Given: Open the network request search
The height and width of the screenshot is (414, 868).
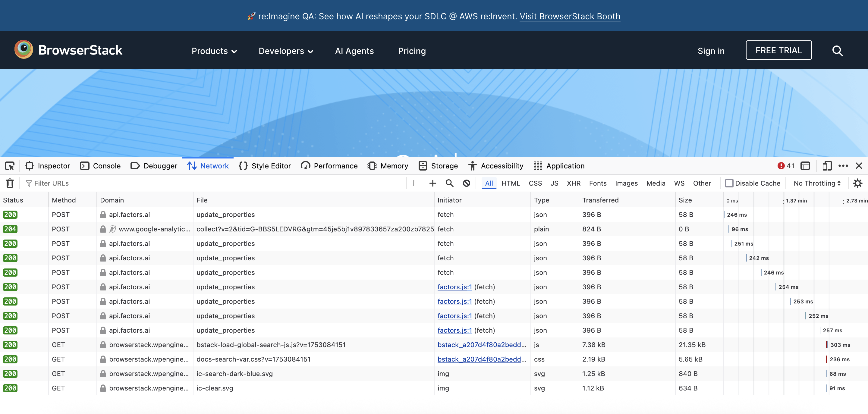Looking at the screenshot, I should pos(449,183).
